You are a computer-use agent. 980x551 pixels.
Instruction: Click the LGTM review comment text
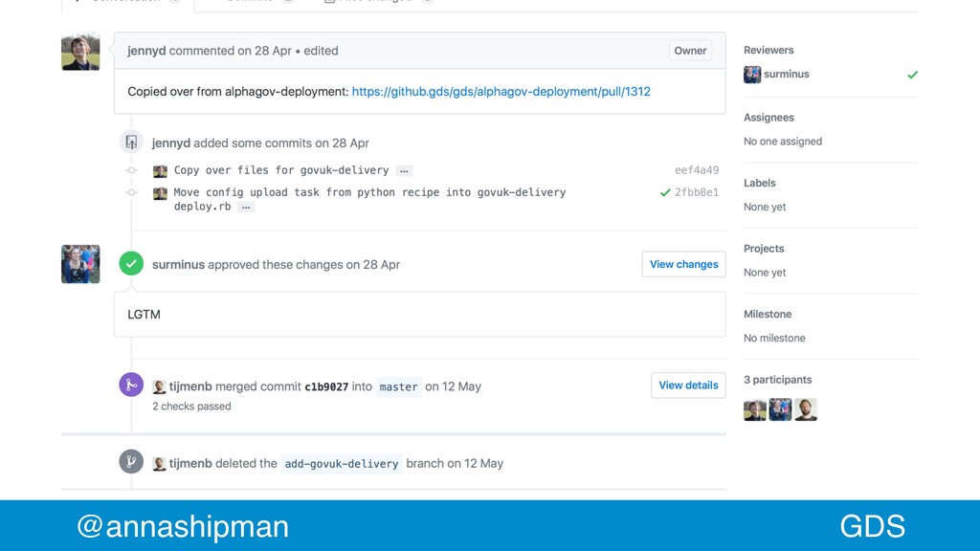pyautogui.click(x=144, y=314)
